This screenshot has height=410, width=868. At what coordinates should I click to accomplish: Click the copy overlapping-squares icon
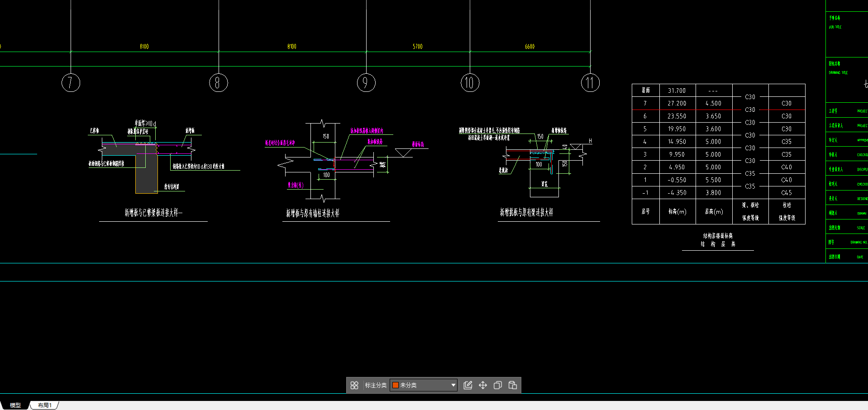(x=498, y=385)
